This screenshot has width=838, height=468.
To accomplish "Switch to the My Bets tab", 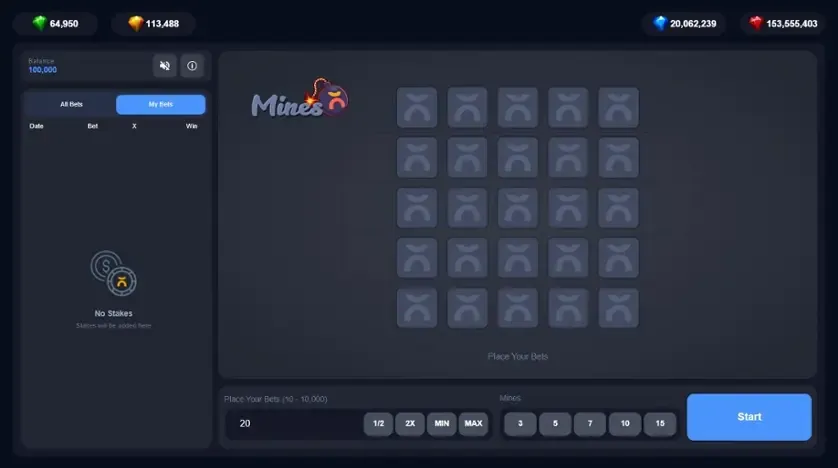I will click(160, 104).
